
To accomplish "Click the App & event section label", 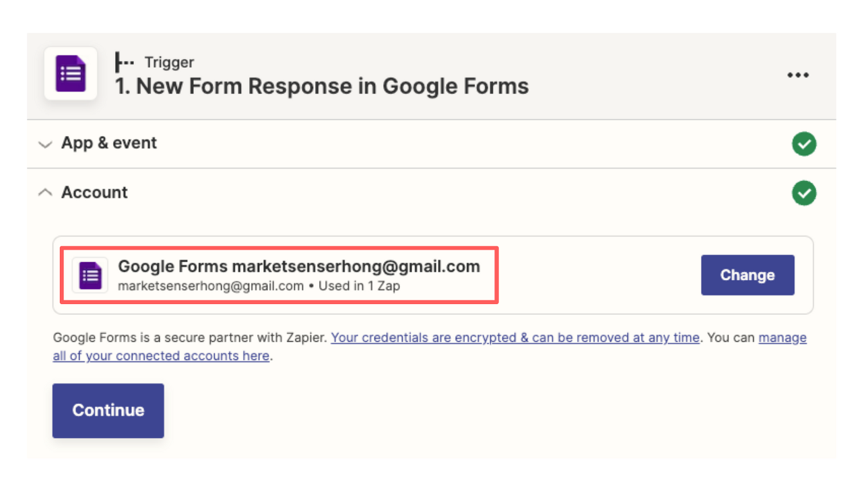I will [x=109, y=143].
